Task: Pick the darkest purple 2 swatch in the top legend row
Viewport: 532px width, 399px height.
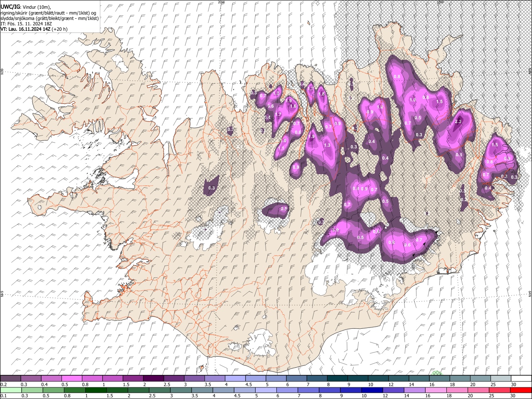Action: click(153, 379)
